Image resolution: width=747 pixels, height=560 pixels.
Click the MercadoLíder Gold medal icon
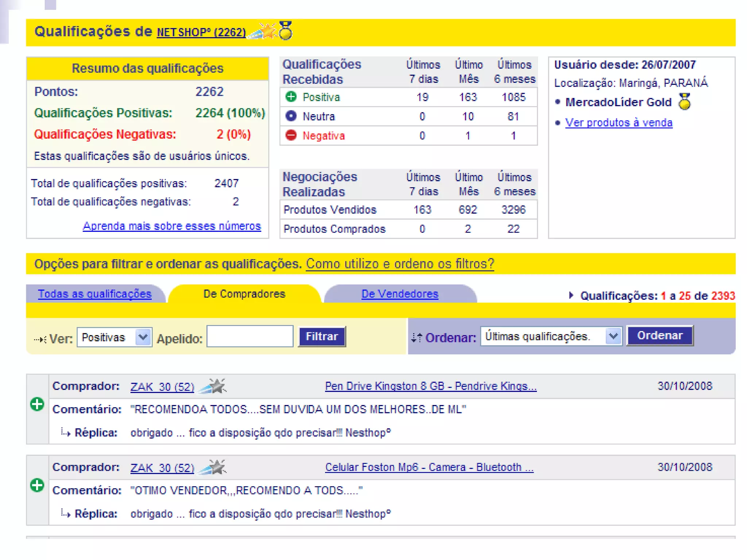tap(685, 102)
